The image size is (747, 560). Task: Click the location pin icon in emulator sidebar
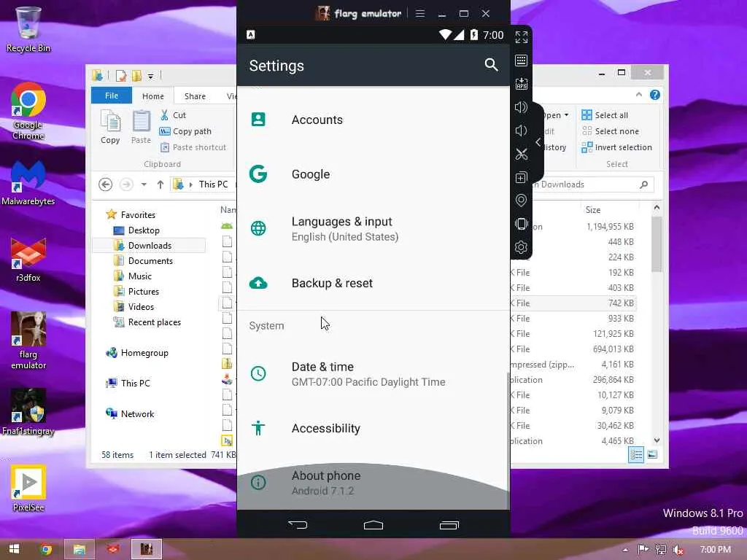pos(521,201)
